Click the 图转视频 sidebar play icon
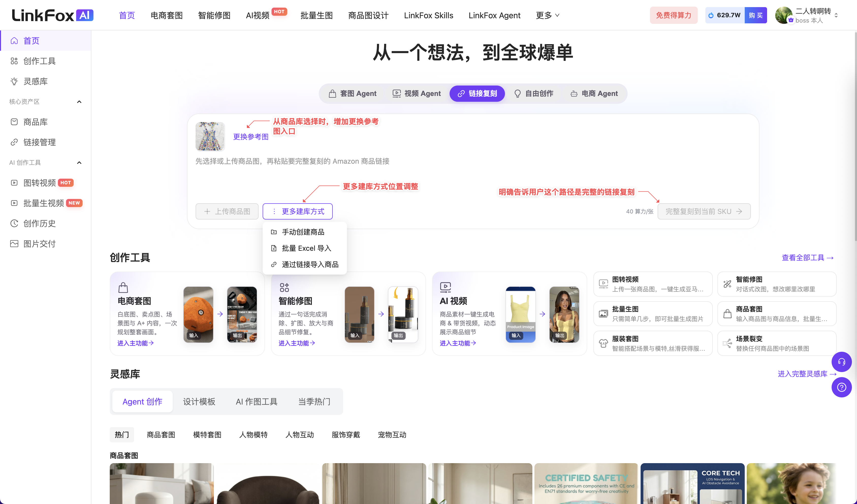Screen dimensions: 857x504 (14, 183)
